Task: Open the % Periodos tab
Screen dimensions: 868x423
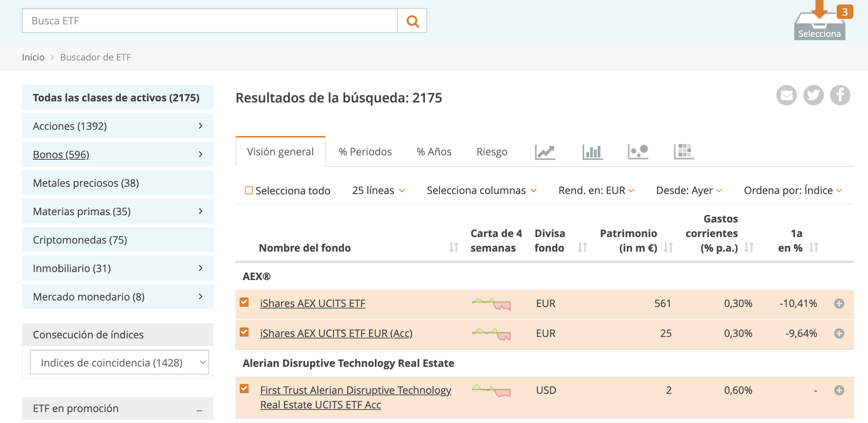Action: (x=365, y=152)
